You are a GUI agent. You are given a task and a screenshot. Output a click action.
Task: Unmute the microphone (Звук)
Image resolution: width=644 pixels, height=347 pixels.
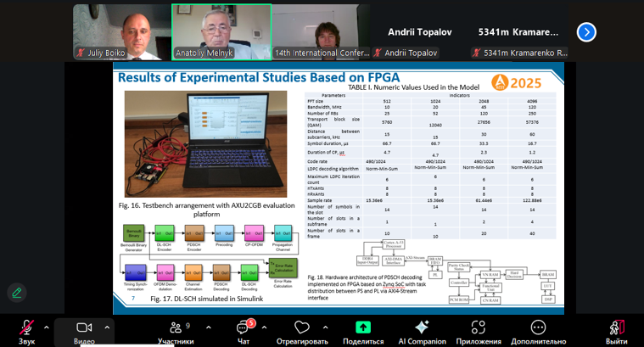[26, 328]
